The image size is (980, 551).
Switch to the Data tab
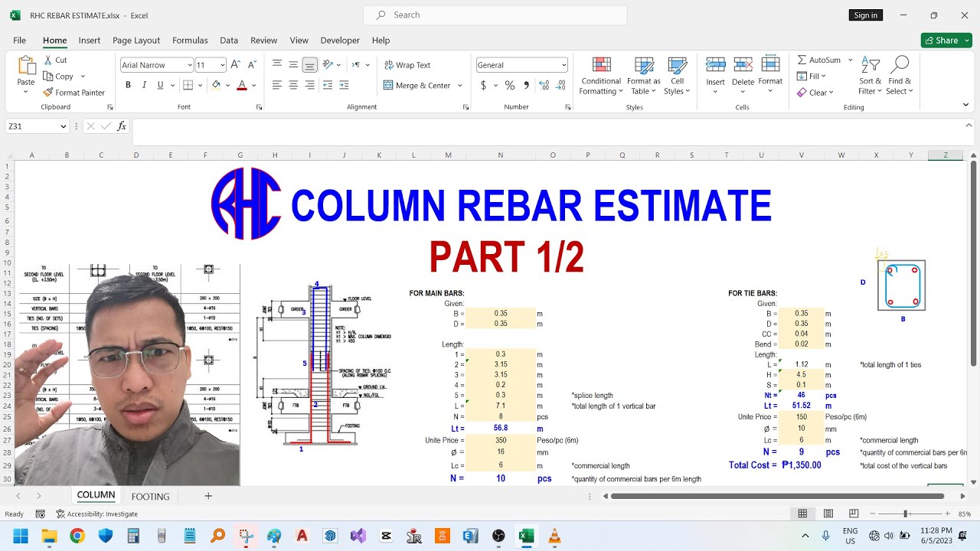tap(229, 41)
